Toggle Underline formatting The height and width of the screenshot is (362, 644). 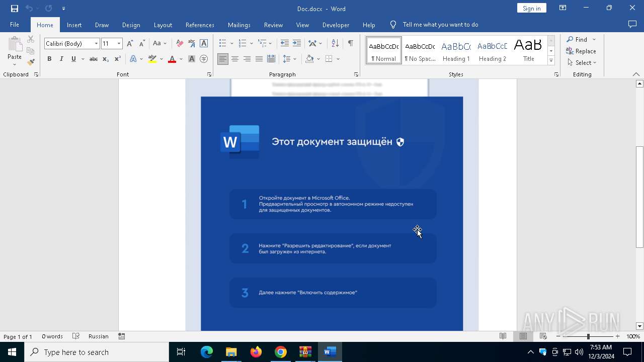(x=73, y=59)
